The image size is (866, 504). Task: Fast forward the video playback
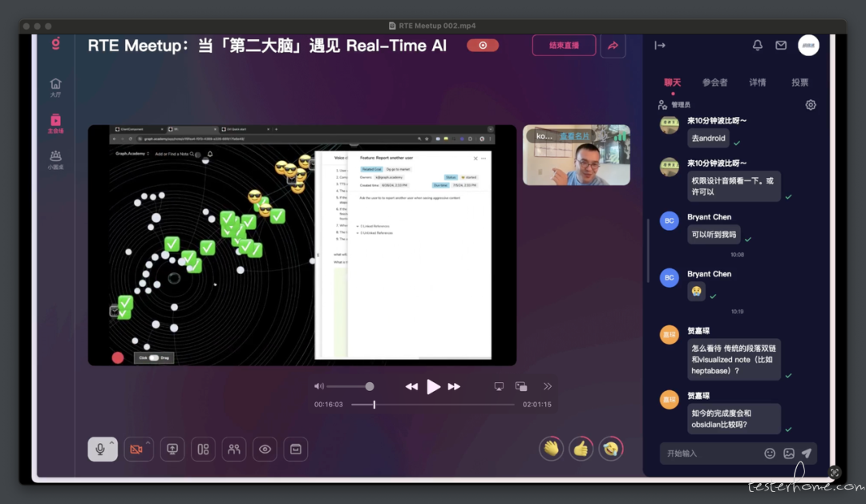click(x=454, y=386)
